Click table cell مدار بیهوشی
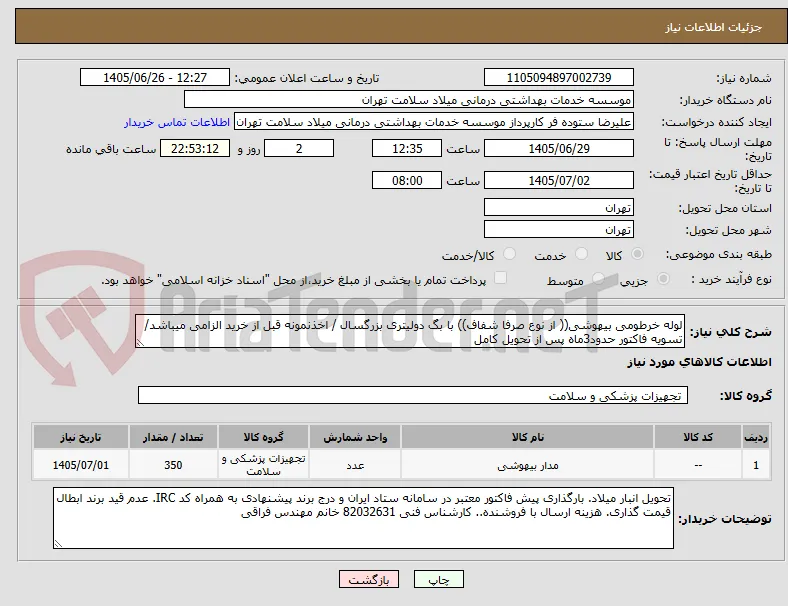 pos(528,465)
